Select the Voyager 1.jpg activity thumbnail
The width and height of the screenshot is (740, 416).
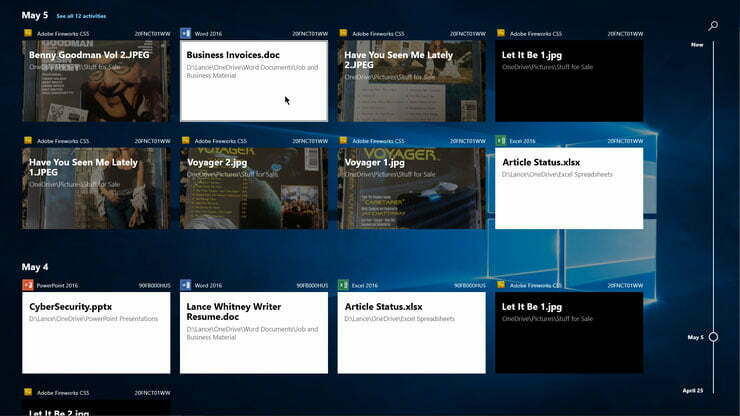(411, 188)
